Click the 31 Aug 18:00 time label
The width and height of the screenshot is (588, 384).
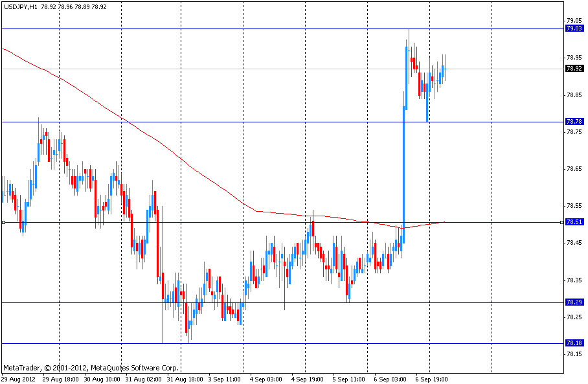tap(183, 378)
